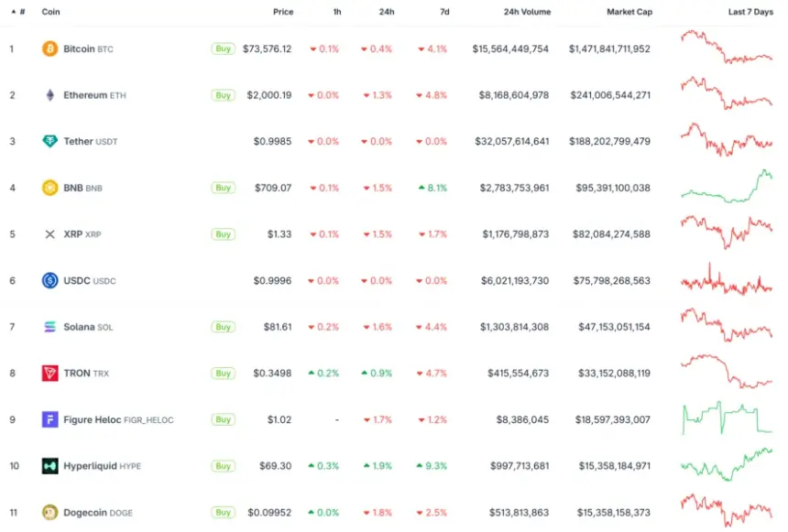Click the Last 7 Days column header
The height and width of the screenshot is (532, 788).
pyautogui.click(x=750, y=12)
